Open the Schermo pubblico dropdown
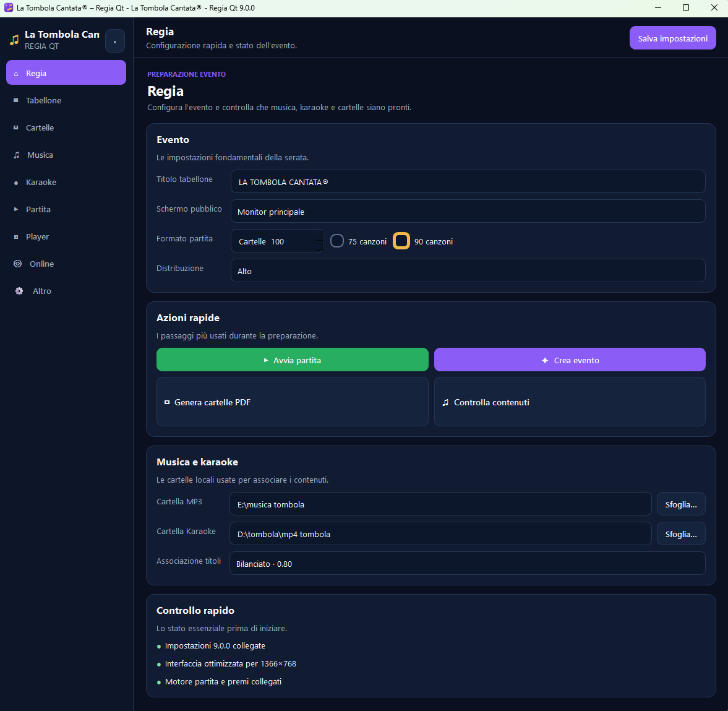Screen dimensions: 728x711 click(468, 212)
